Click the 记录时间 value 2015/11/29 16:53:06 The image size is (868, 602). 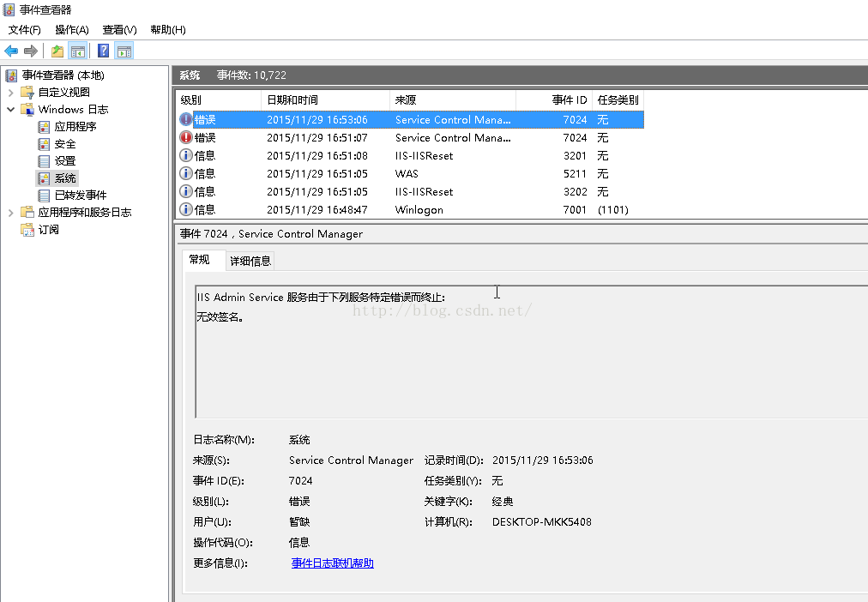tap(542, 461)
